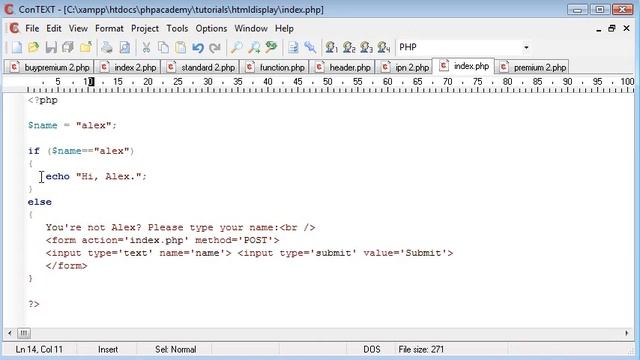Switch to the ipn 2.php tab
The image size is (640, 360).
(x=405, y=67)
